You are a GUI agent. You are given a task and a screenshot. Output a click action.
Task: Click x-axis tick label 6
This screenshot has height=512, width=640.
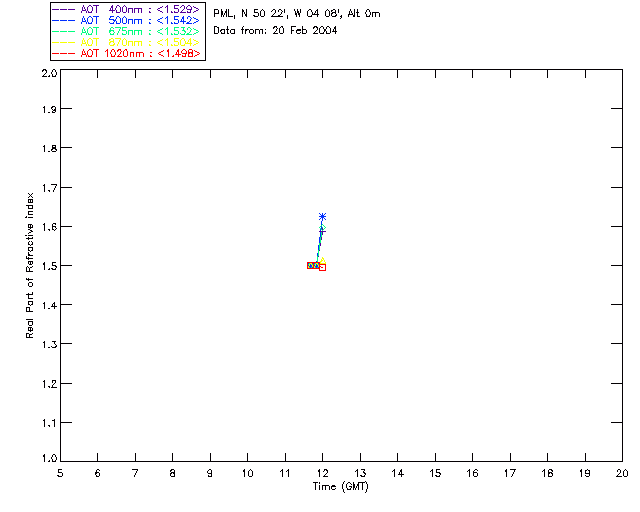(x=98, y=473)
